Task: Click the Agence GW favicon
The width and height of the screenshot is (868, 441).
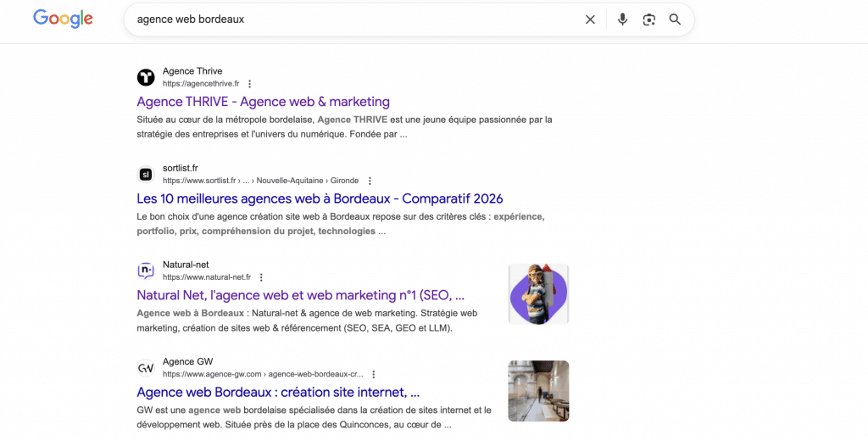Action: tap(146, 368)
